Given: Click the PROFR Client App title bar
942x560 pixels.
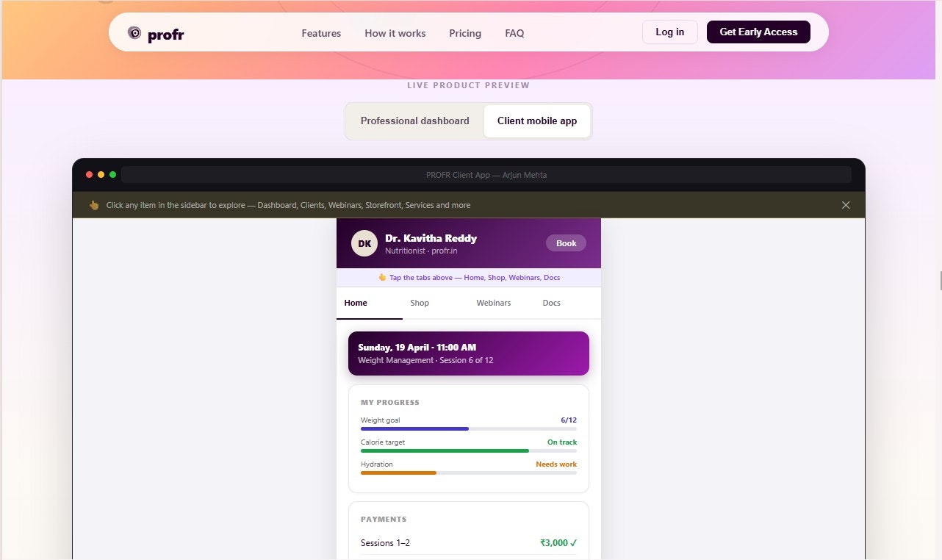Looking at the screenshot, I should [x=486, y=175].
